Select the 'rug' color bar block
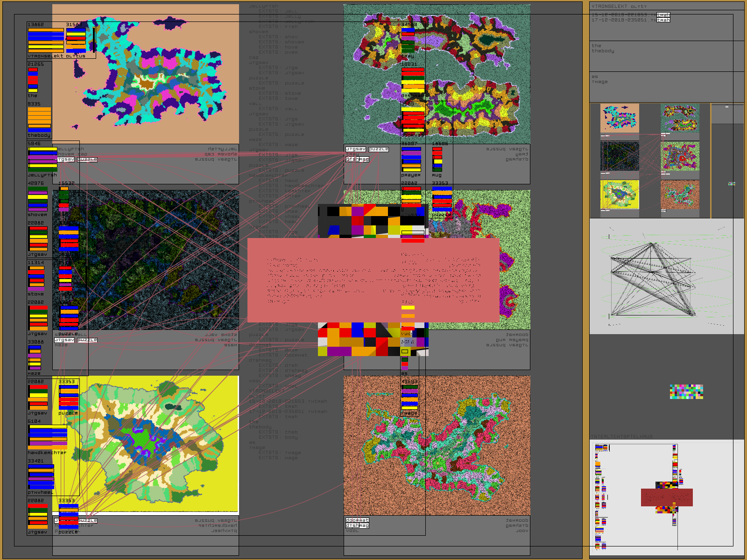The image size is (747, 560). (437, 159)
